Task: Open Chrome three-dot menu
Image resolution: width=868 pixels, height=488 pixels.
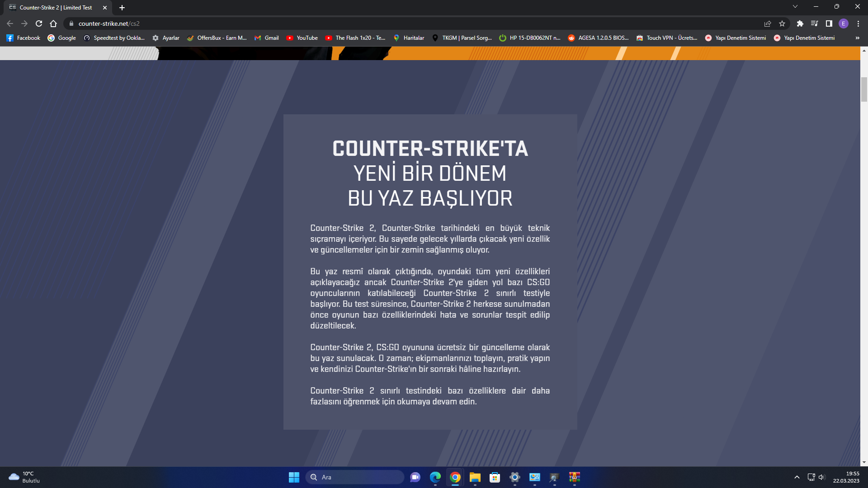Action: [x=858, y=23]
